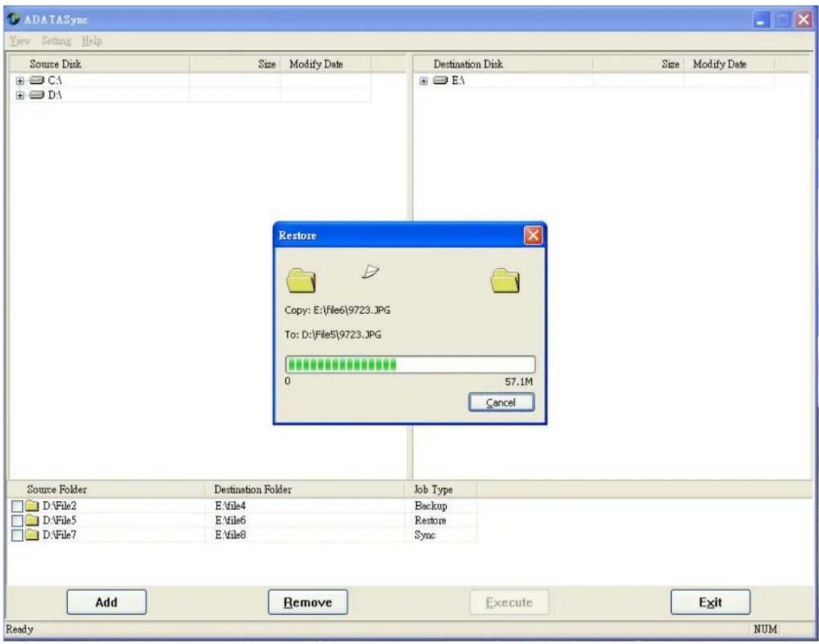Click the Execute button

(x=509, y=602)
